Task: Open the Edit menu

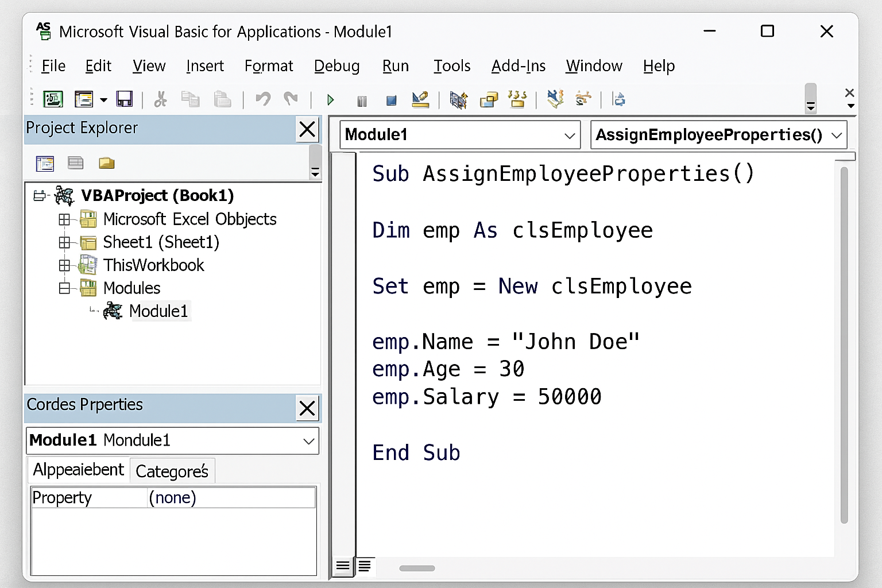Action: pos(98,66)
